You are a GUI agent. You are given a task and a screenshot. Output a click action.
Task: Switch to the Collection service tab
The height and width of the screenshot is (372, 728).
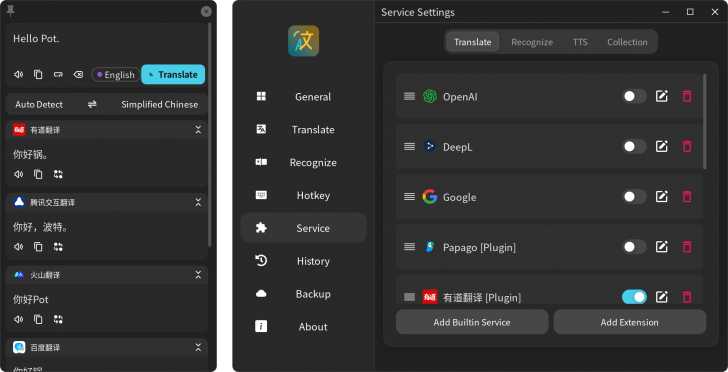point(627,42)
